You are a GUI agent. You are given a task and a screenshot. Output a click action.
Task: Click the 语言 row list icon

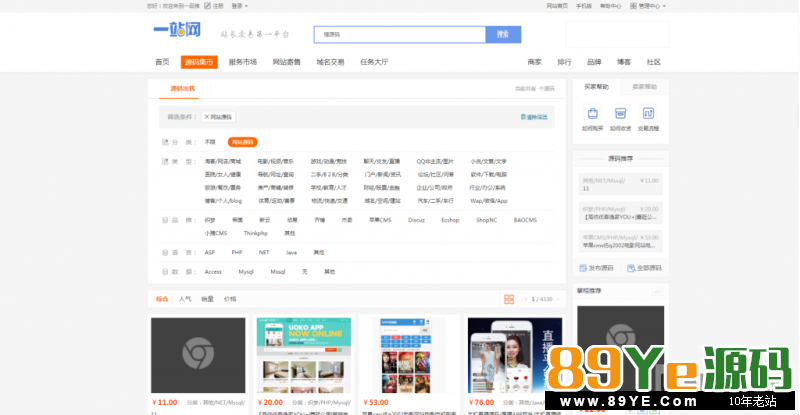tap(165, 252)
